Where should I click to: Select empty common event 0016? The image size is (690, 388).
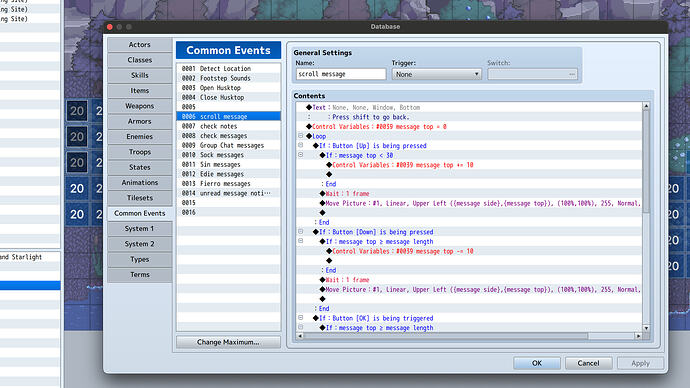tap(228, 212)
